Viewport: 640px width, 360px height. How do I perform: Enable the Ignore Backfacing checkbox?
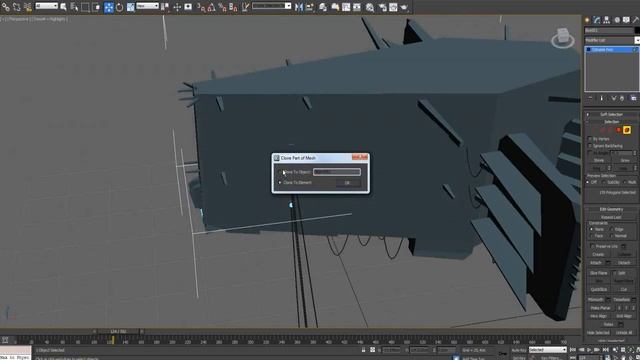click(x=589, y=146)
